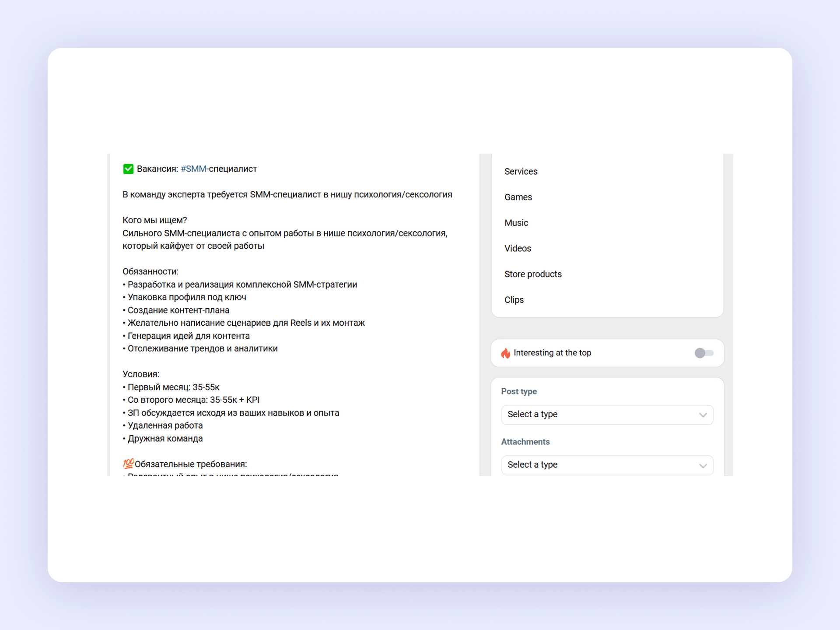Click the Post type label
840x630 pixels.
(519, 391)
